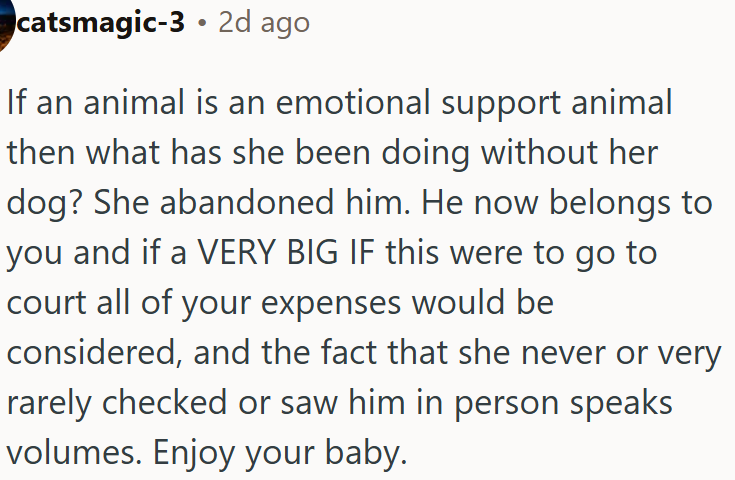Click the word 'expenses' in the comment

(x=331, y=305)
